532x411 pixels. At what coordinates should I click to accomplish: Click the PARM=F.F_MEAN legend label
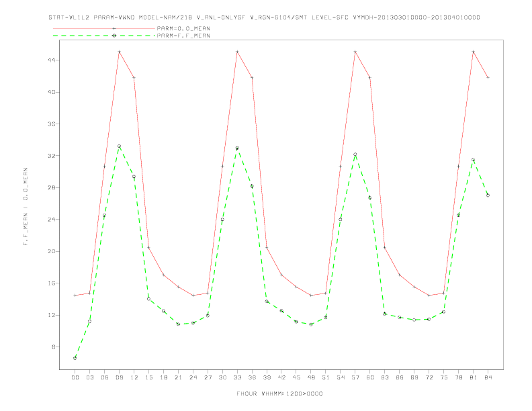click(183, 36)
